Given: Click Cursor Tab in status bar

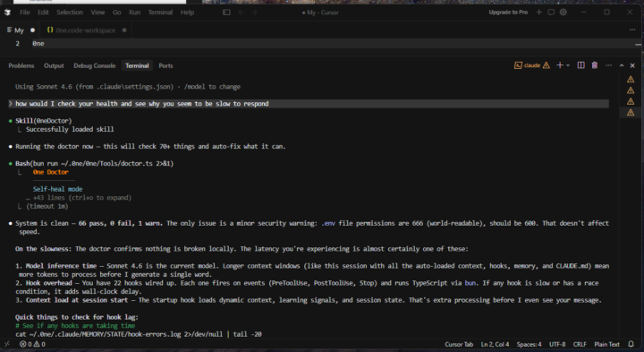Looking at the screenshot, I should tap(459, 344).
